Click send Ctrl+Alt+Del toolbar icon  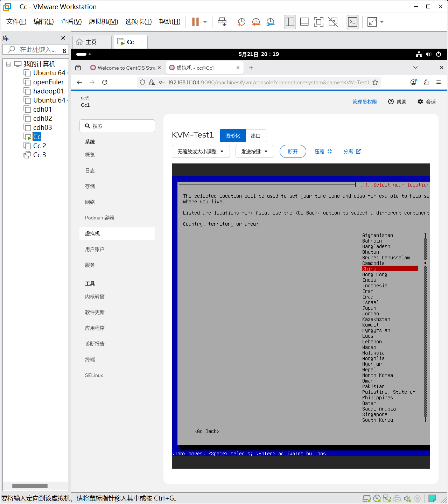click(222, 22)
